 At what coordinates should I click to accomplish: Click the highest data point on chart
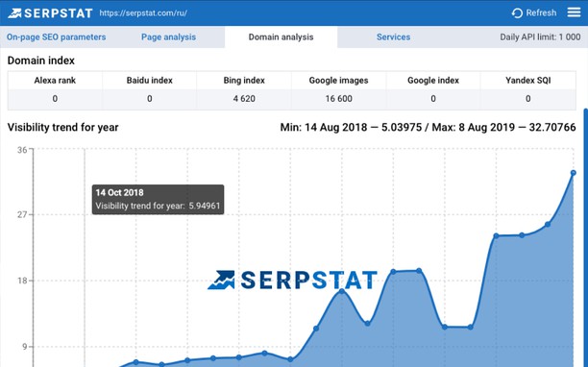click(573, 173)
